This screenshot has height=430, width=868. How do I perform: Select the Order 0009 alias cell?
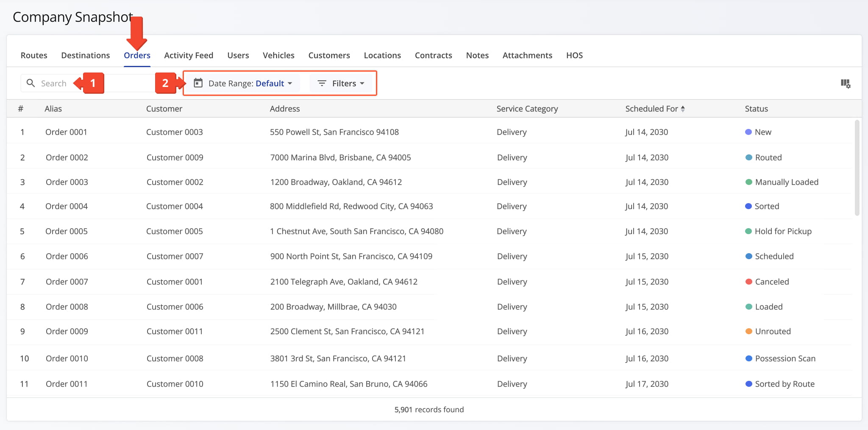pyautogui.click(x=67, y=331)
